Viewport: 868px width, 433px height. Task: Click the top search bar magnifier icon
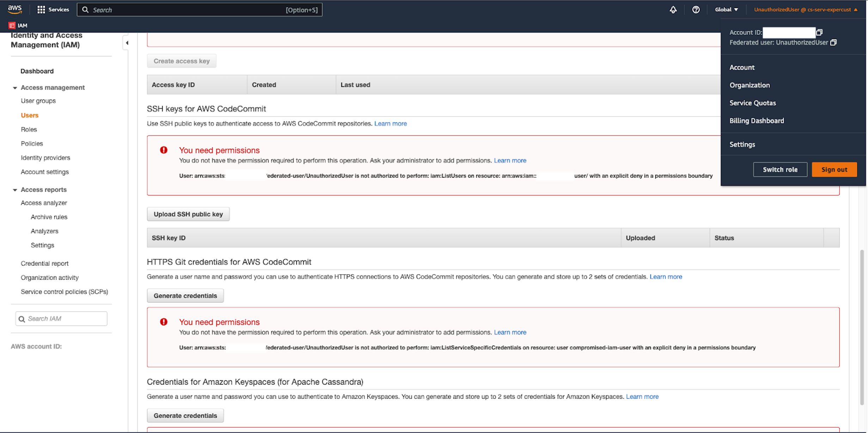85,10
